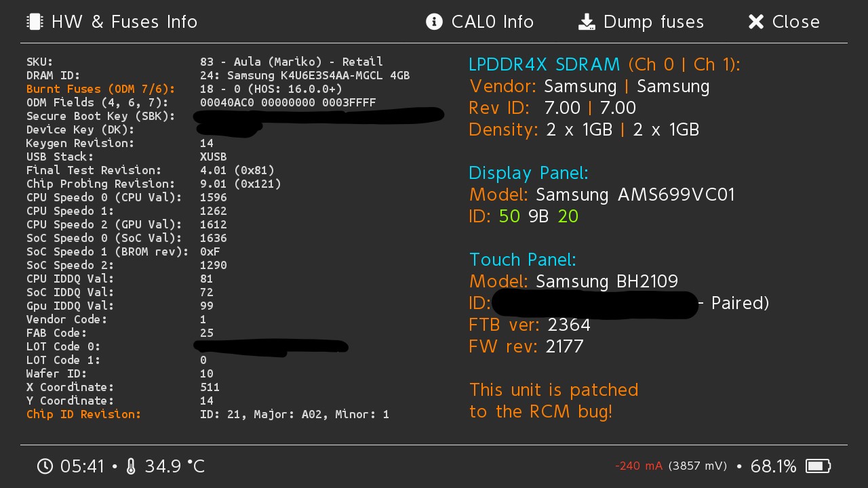This screenshot has width=868, height=488.
Task: Click the "This unit is patched" RCM notice
Action: point(554,390)
